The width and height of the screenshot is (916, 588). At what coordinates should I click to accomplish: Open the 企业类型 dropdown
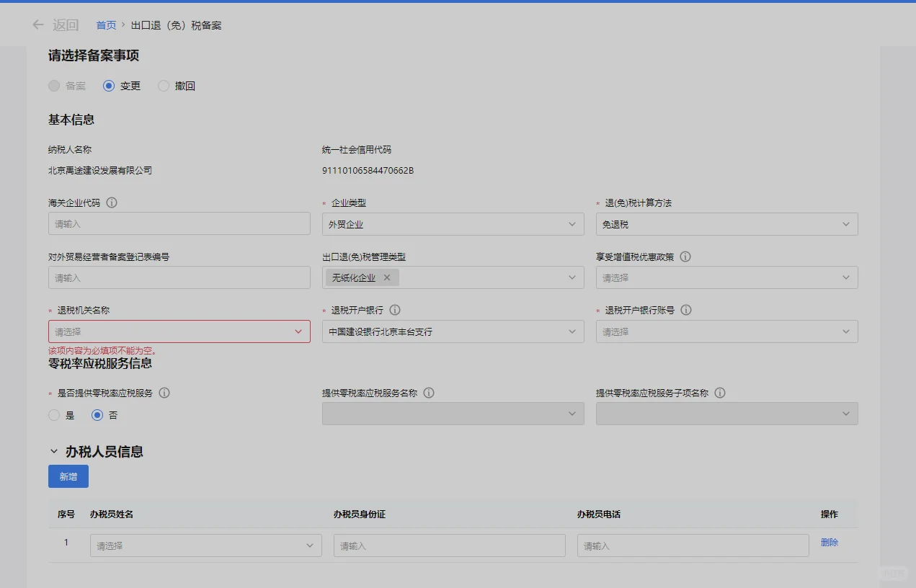point(453,223)
